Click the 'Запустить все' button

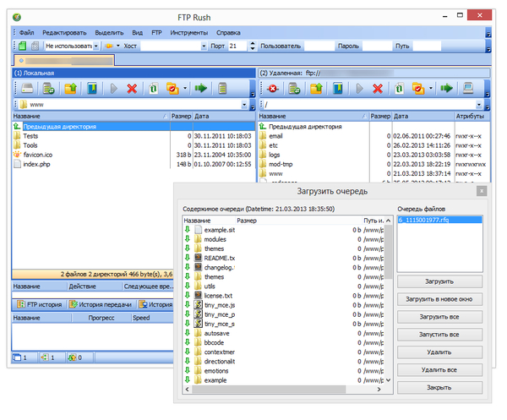tap(439, 335)
